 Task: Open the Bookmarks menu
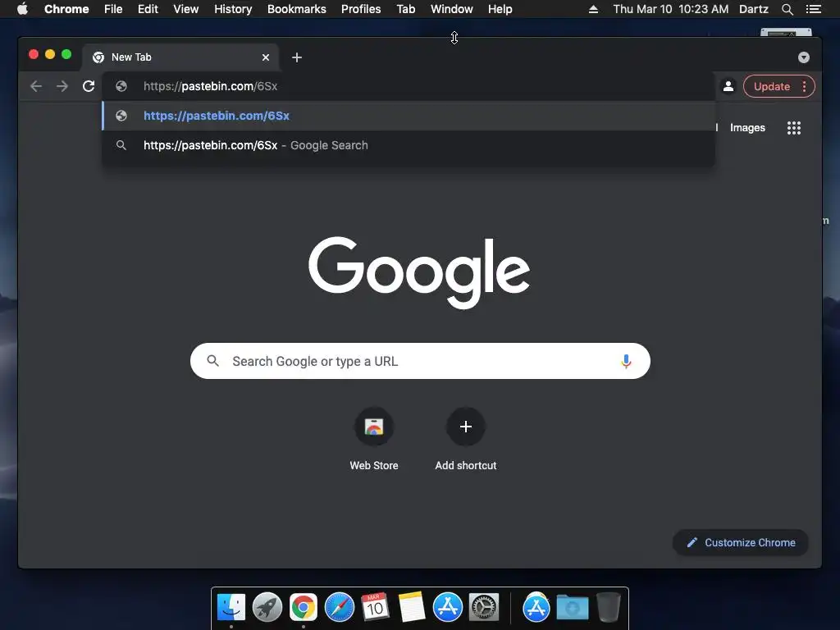[297, 9]
